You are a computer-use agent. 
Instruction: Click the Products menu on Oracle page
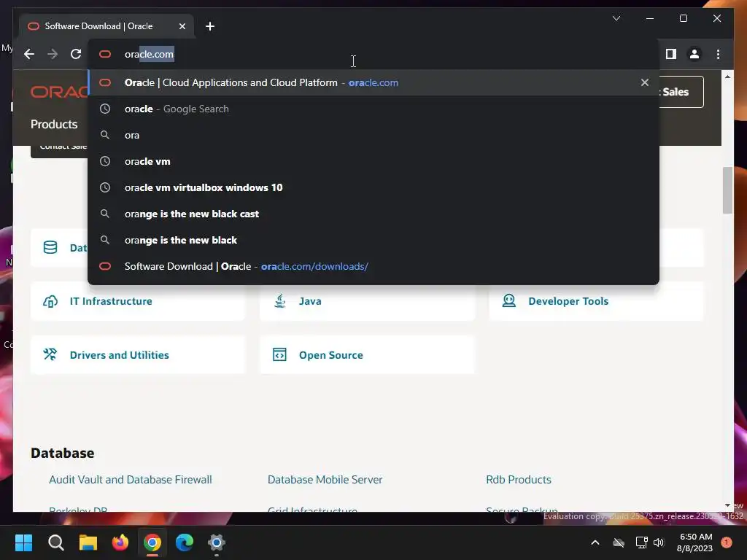tap(54, 124)
